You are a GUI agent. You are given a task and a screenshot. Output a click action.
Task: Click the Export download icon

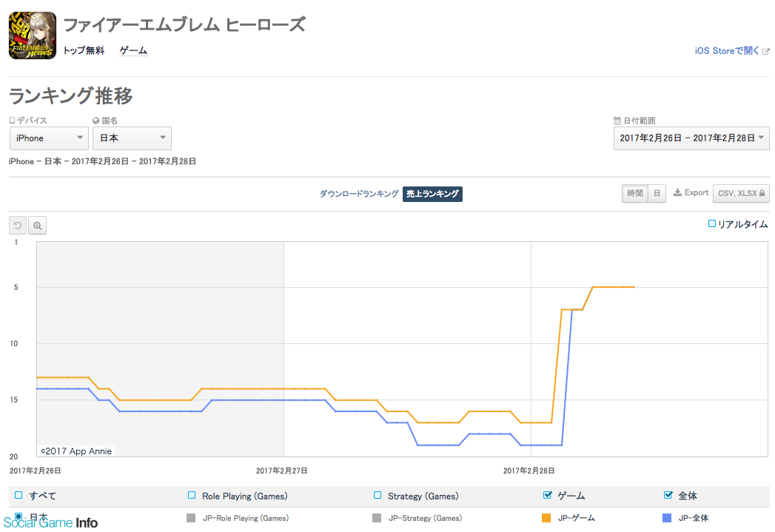point(677,192)
